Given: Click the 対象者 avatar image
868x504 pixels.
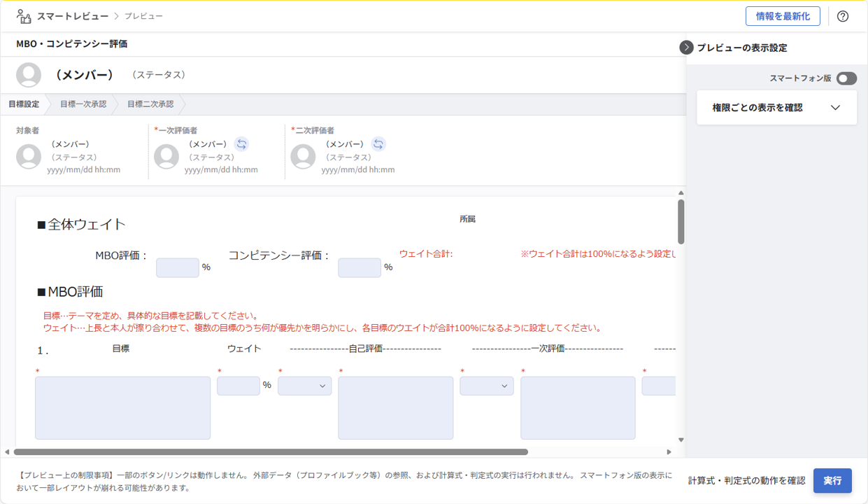Looking at the screenshot, I should [29, 157].
